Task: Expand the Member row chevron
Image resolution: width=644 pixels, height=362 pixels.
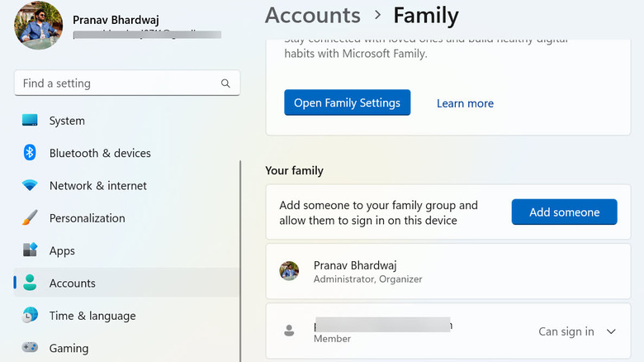Action: coord(611,331)
